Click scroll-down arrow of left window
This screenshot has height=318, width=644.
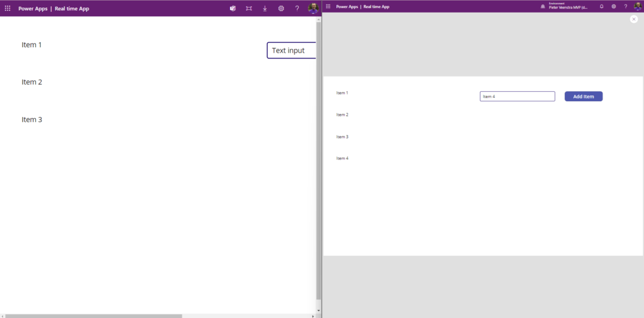(x=319, y=310)
